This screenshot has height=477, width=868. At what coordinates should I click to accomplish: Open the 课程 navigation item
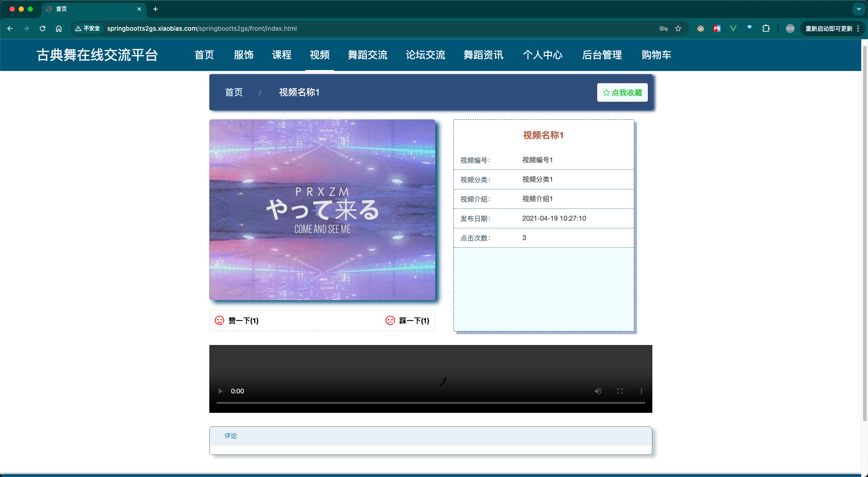(282, 55)
